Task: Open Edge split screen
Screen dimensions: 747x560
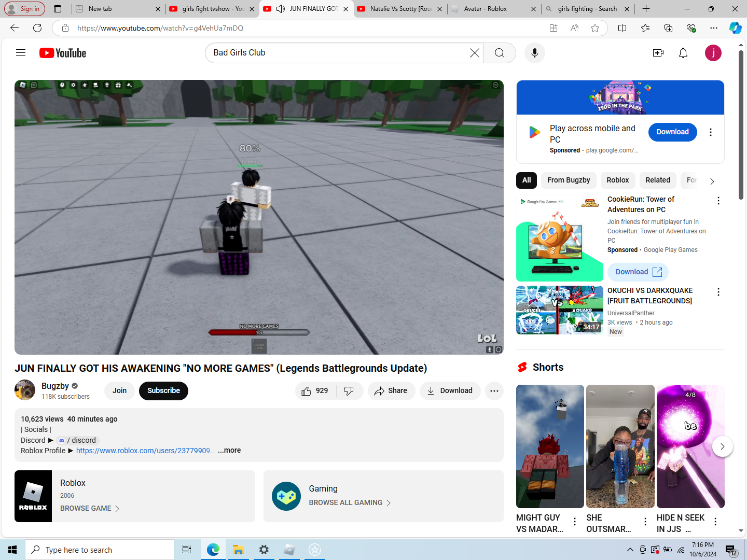Action: point(622,28)
